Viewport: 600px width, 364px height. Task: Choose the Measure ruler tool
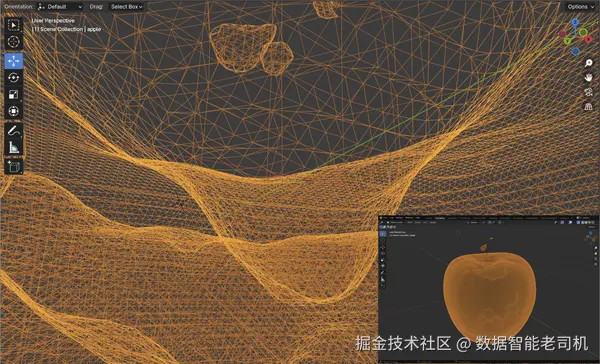[14, 147]
